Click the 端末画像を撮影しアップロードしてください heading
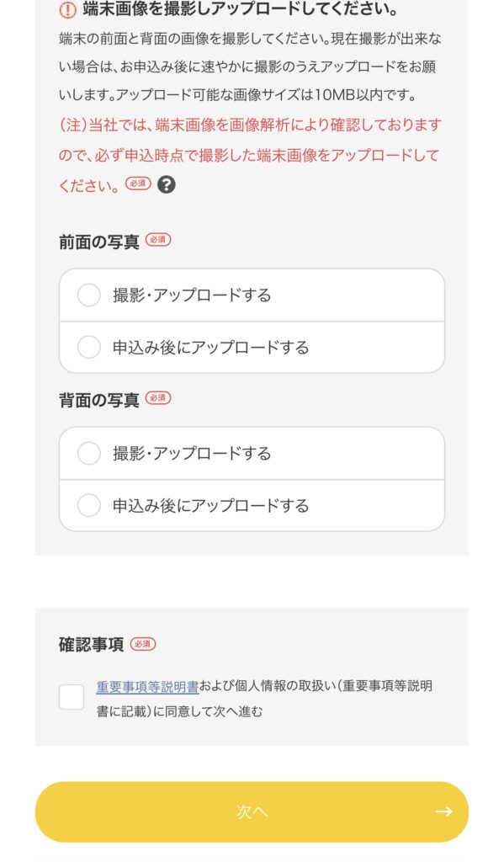The image size is (504, 862). click(240, 9)
